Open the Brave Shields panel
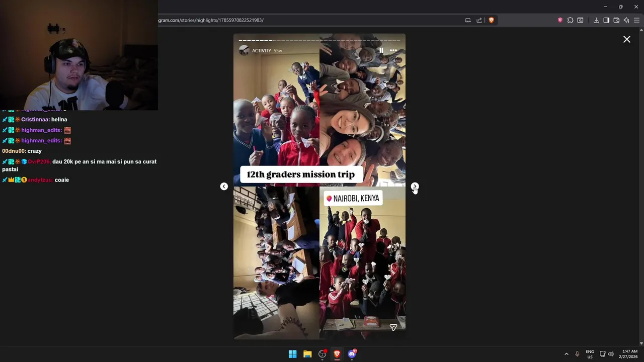The image size is (644, 362). coord(492,20)
